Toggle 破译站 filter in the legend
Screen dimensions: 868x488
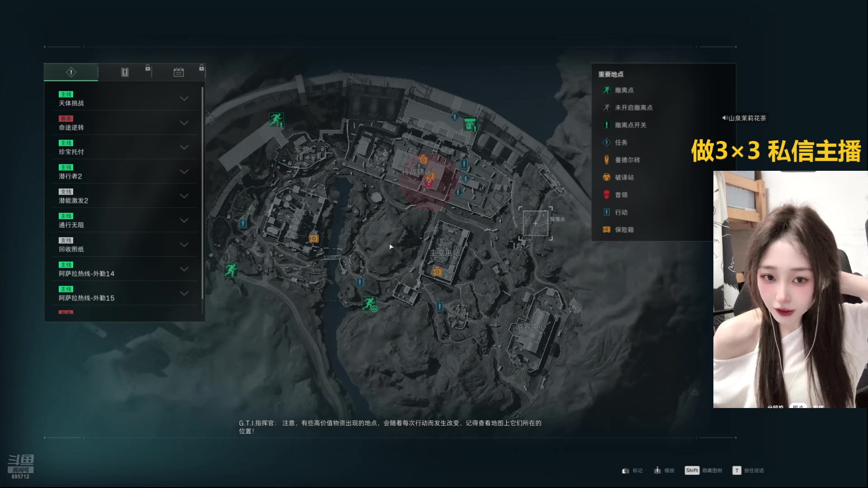[618, 177]
